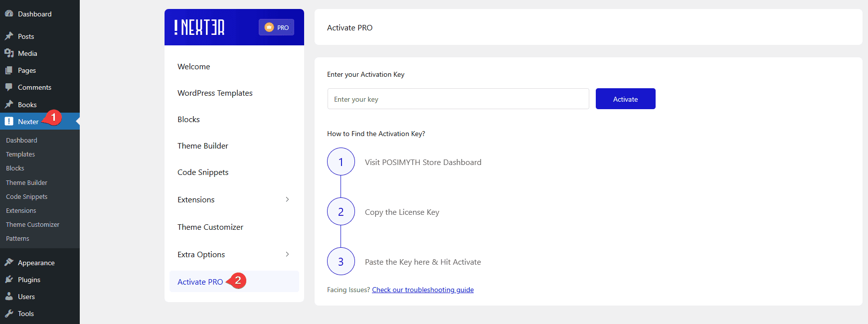Viewport: 868px width, 324px height.
Task: Click the Tools wrench icon
Action: click(9, 314)
